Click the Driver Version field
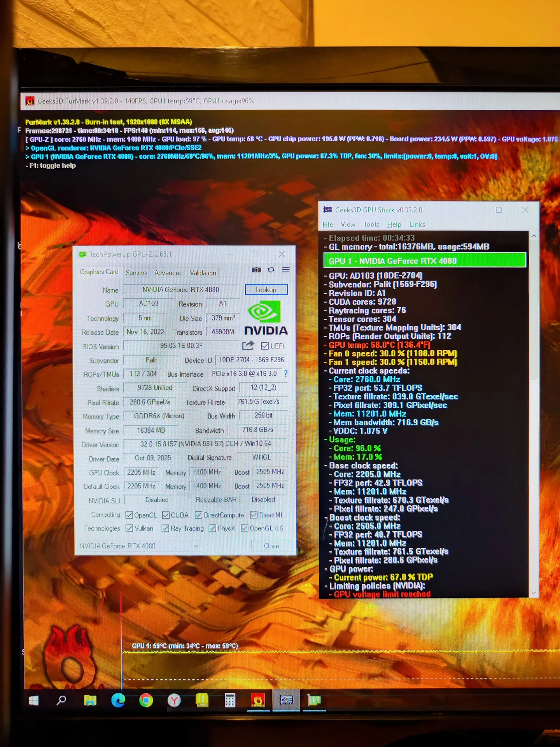The width and height of the screenshot is (560, 747). click(x=206, y=444)
